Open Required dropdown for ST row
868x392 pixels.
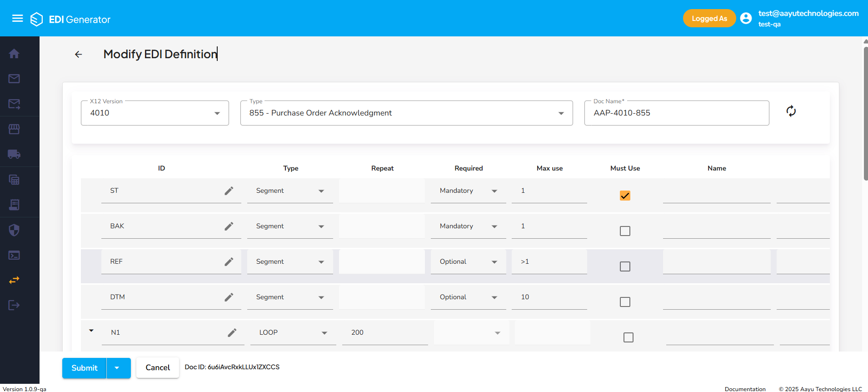click(x=469, y=191)
